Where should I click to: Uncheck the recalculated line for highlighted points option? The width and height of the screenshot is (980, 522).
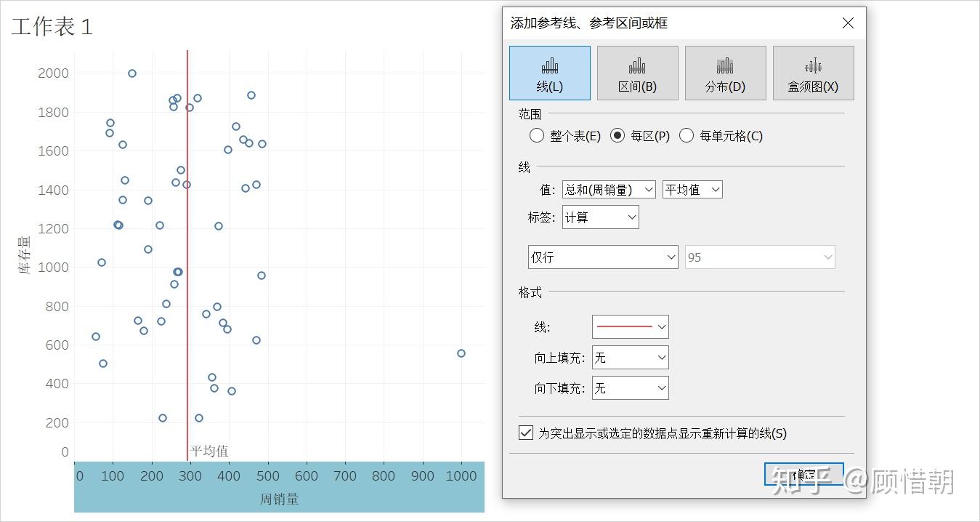pyautogui.click(x=525, y=433)
